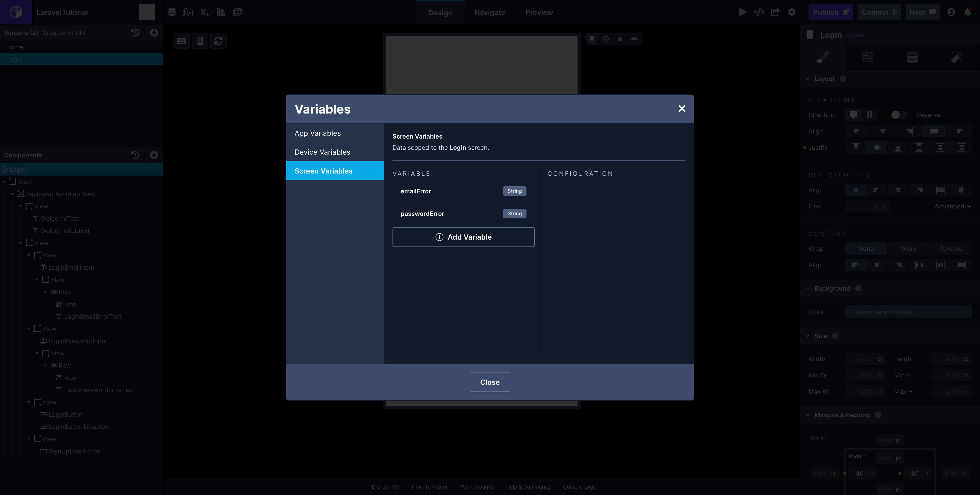980x495 pixels.
Task: Open Draftbit 101 footer link
Action: click(385, 487)
